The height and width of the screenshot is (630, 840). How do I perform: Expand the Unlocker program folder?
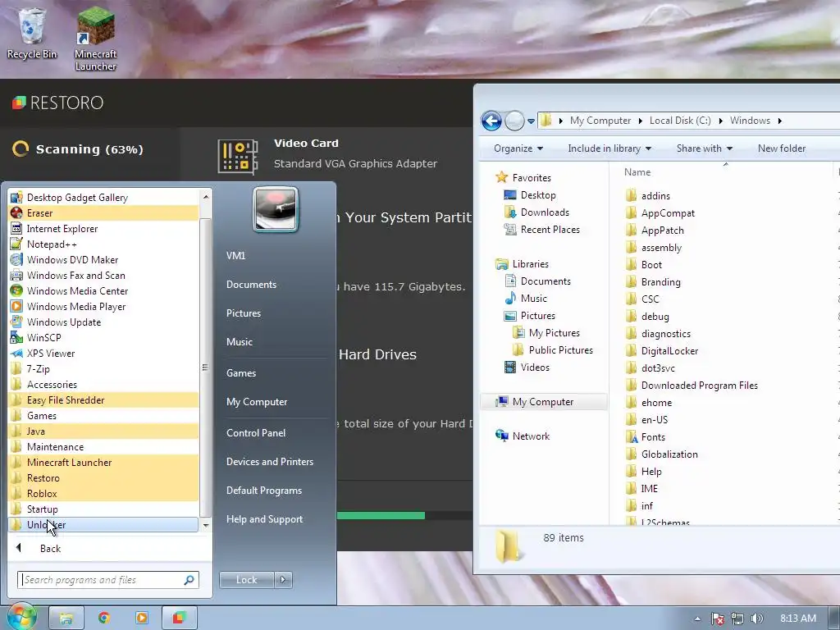pos(103,524)
